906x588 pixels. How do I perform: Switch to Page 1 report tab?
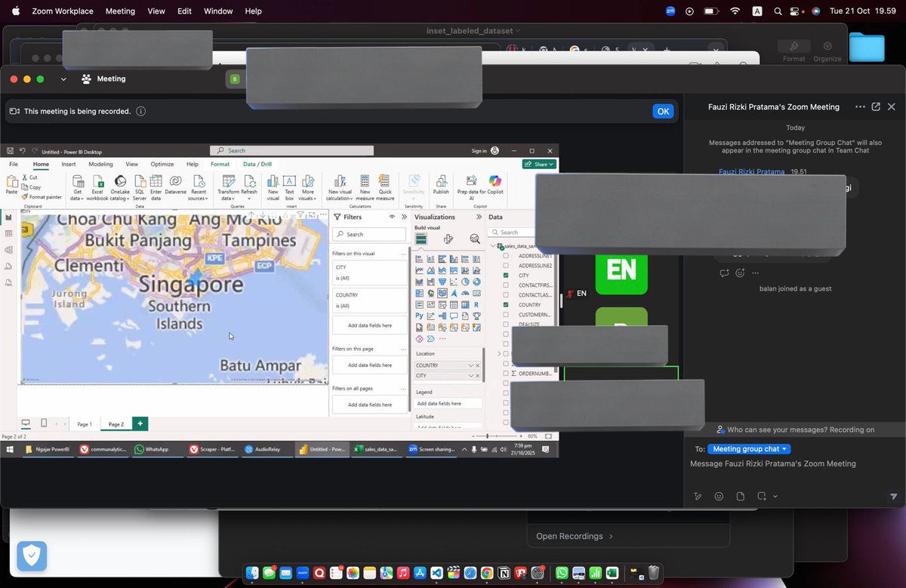click(x=85, y=424)
